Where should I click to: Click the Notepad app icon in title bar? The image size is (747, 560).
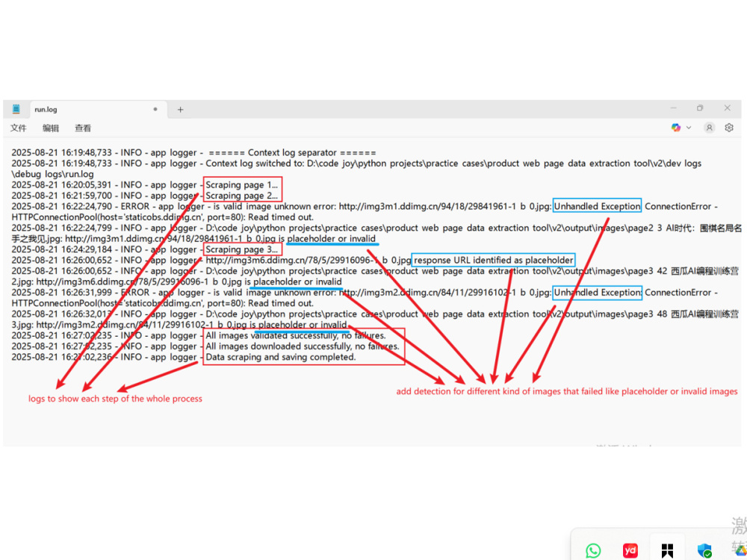[16, 109]
